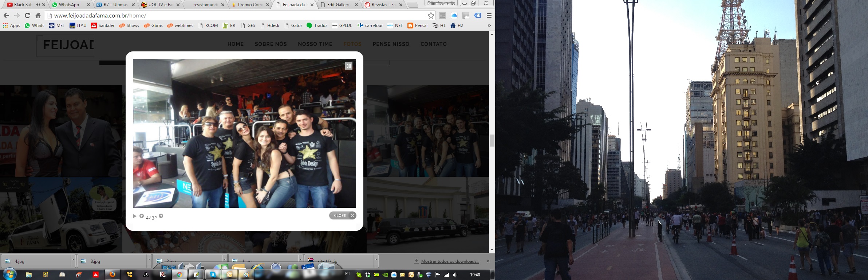Click the taskbar clock showing 19:40
This screenshot has height=280, width=868.
point(475,275)
